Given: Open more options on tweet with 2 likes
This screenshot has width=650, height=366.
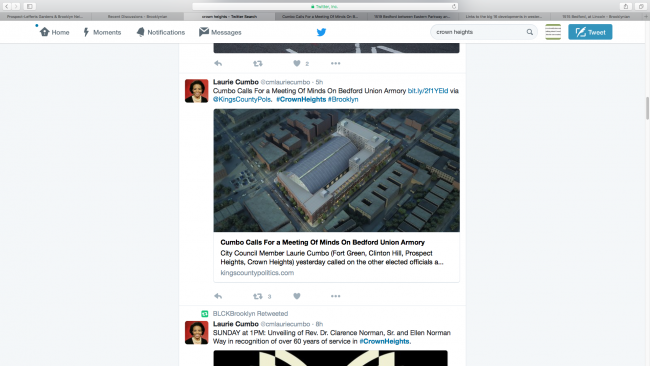Looking at the screenshot, I should [335, 63].
